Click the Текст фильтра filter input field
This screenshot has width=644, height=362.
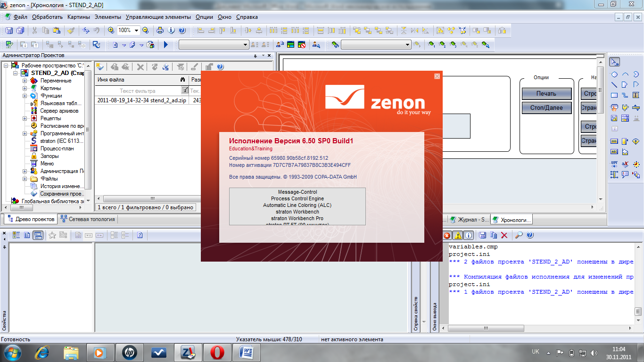click(x=138, y=90)
